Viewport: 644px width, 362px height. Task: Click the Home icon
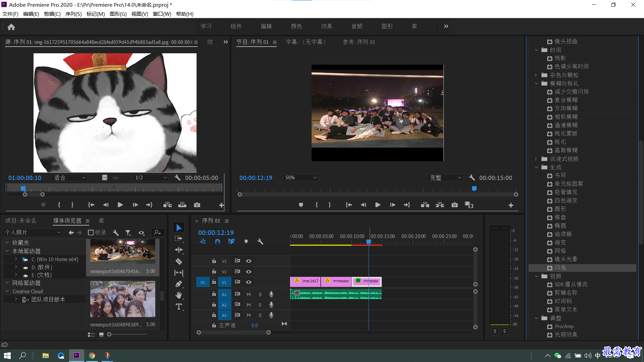coord(11,27)
